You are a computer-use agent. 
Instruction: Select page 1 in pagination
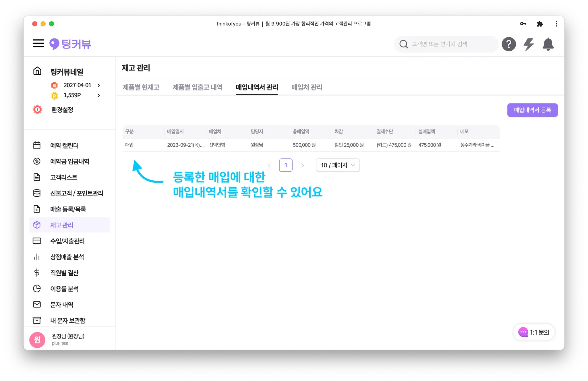click(x=285, y=165)
